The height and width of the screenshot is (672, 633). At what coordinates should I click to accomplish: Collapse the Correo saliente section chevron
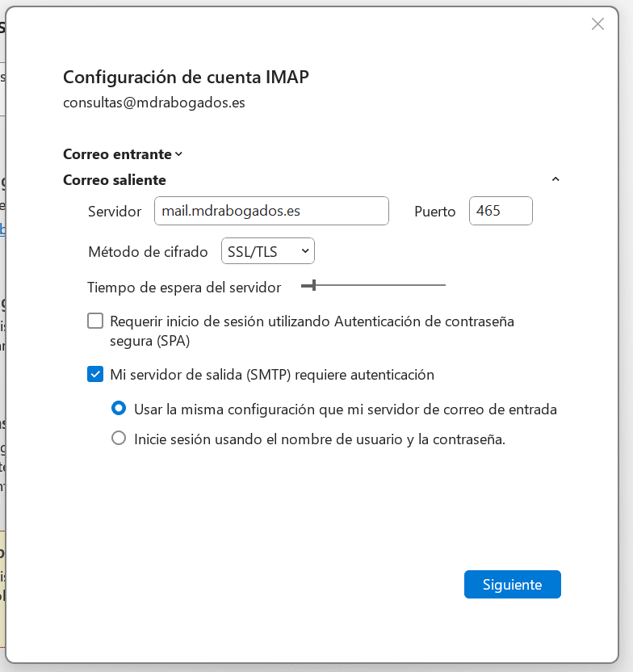555,179
